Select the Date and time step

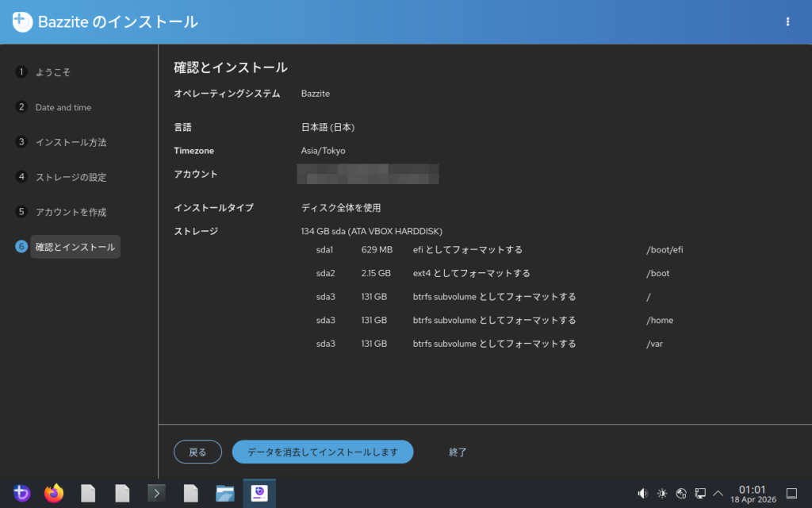pyautogui.click(x=63, y=107)
